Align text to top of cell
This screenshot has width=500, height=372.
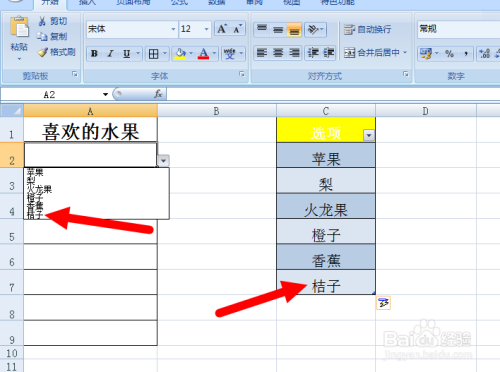pyautogui.click(x=262, y=29)
